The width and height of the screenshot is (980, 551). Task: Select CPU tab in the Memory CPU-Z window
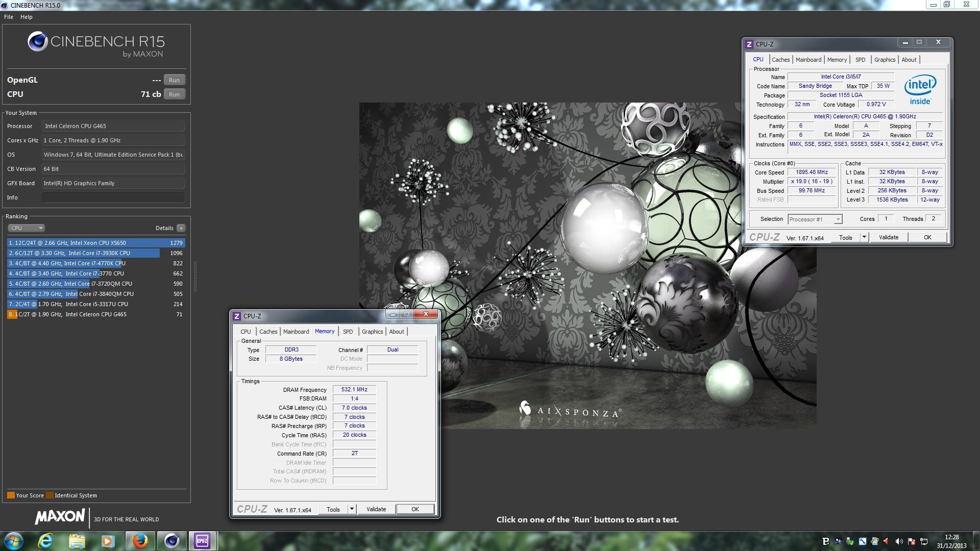(x=246, y=332)
